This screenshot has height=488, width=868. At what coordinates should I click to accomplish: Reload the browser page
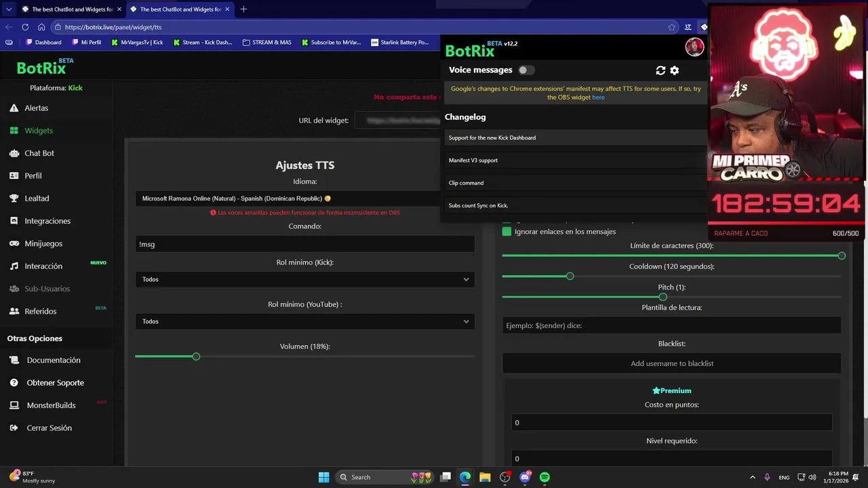[x=25, y=27]
